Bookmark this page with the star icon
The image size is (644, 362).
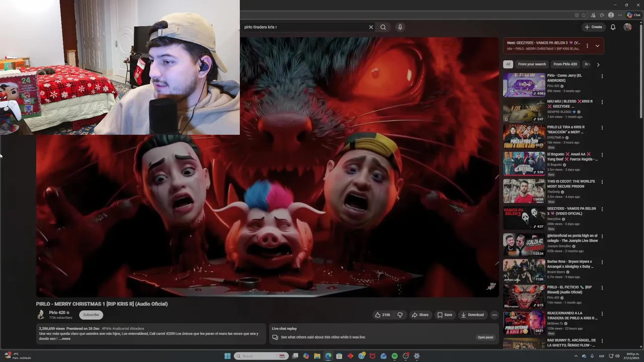coord(584,15)
